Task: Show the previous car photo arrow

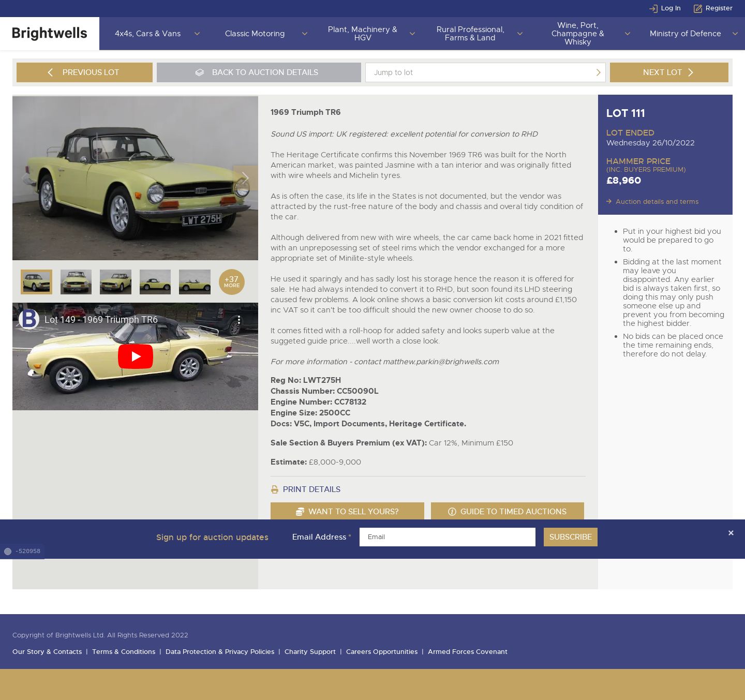Action: (x=24, y=178)
